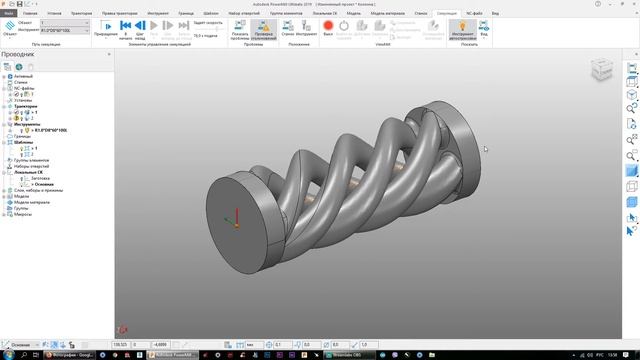Open the Object selection combo box
640x360 pixels.
pos(64,23)
